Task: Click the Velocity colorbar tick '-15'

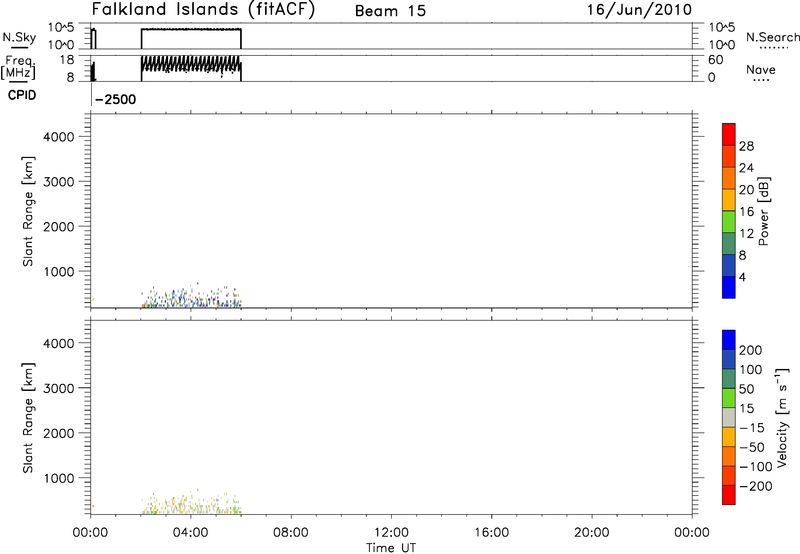Action: (751, 428)
